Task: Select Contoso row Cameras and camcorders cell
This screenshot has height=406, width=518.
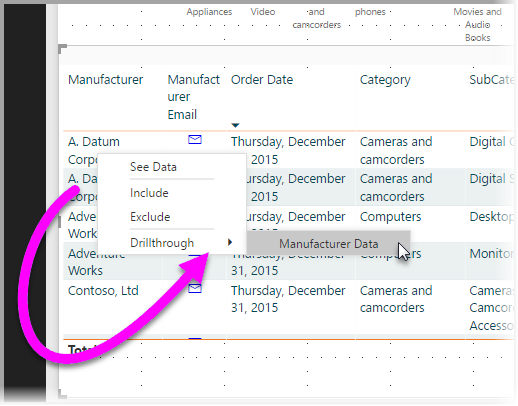Action: [x=396, y=299]
